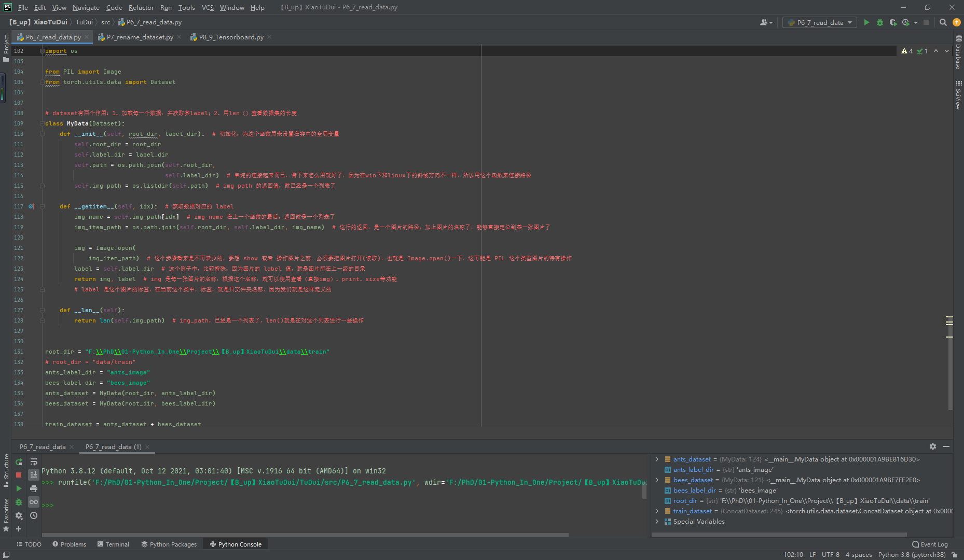Click the gray stop button in main toolbar

[x=926, y=22]
